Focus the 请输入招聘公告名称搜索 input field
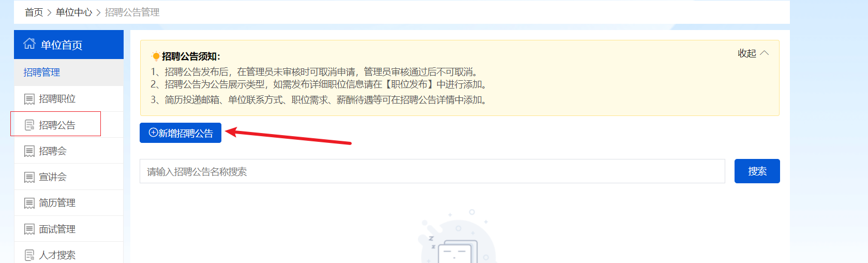 (432, 171)
